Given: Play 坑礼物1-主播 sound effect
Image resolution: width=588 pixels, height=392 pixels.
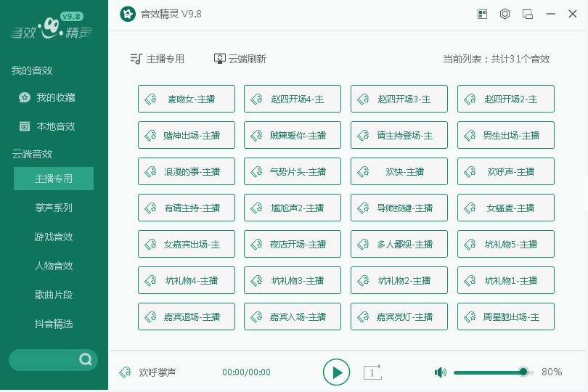Looking at the screenshot, I should [506, 280].
